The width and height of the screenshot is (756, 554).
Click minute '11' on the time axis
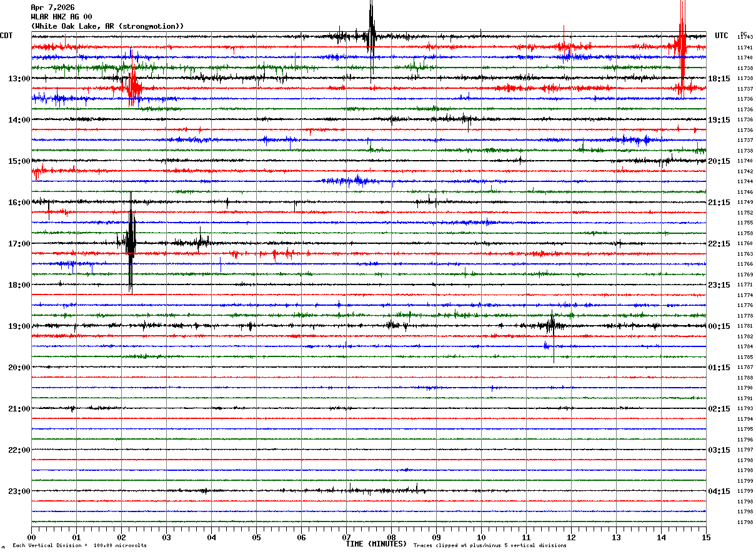coord(526,537)
